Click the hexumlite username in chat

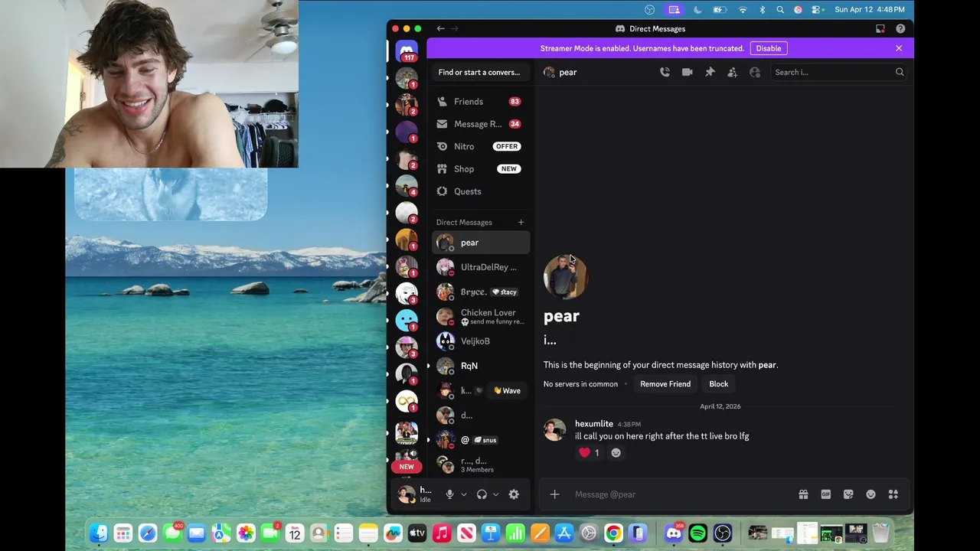[594, 423]
